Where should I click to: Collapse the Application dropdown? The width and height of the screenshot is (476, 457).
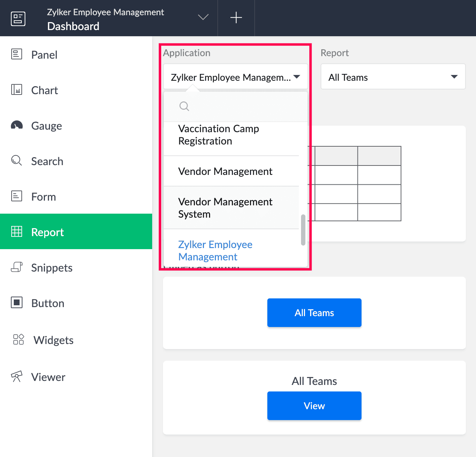click(297, 77)
